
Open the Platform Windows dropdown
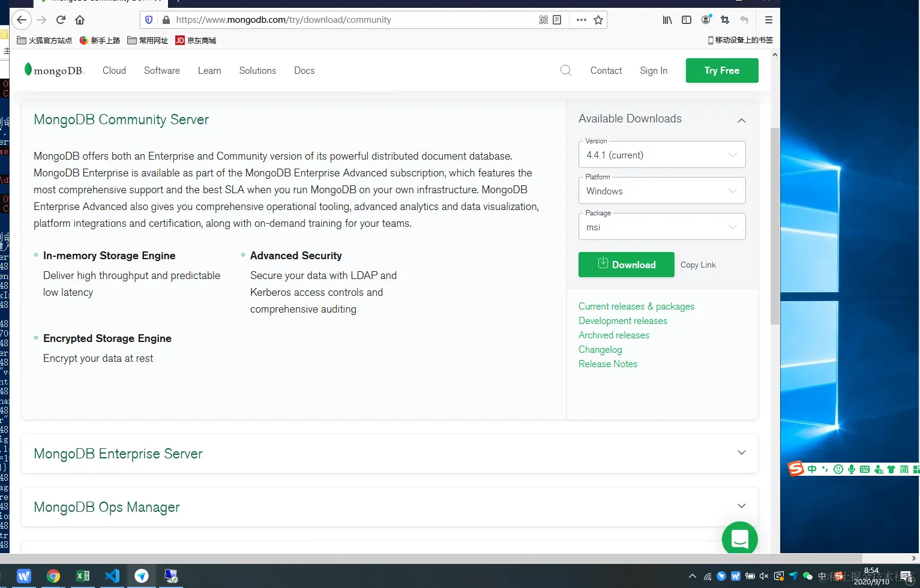click(662, 191)
